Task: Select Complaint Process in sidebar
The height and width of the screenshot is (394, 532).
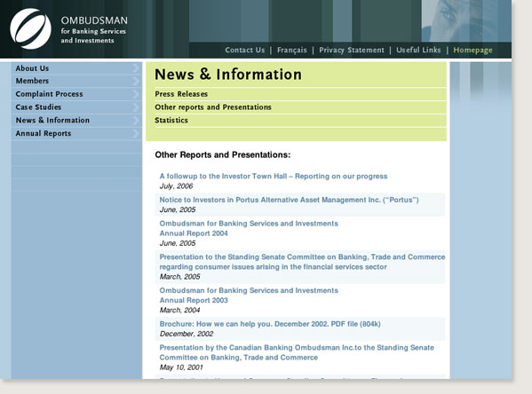Action: point(49,94)
